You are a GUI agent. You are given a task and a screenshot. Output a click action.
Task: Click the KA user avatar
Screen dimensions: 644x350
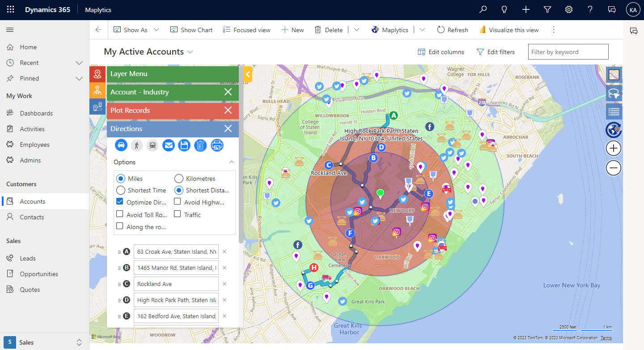click(633, 9)
